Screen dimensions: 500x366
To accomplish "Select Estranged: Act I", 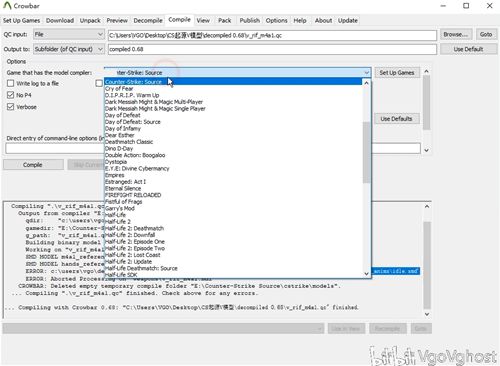I will (233, 182).
